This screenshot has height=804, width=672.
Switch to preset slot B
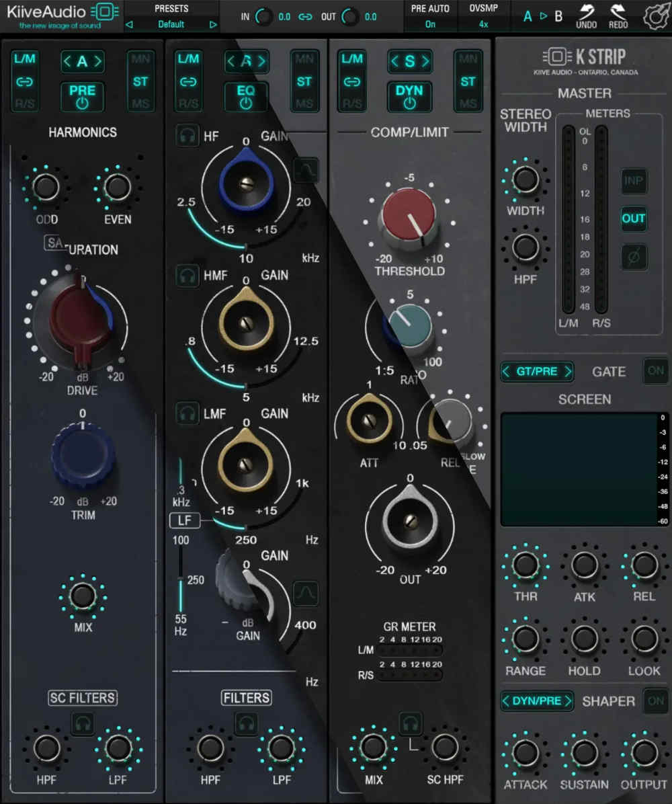pos(558,17)
